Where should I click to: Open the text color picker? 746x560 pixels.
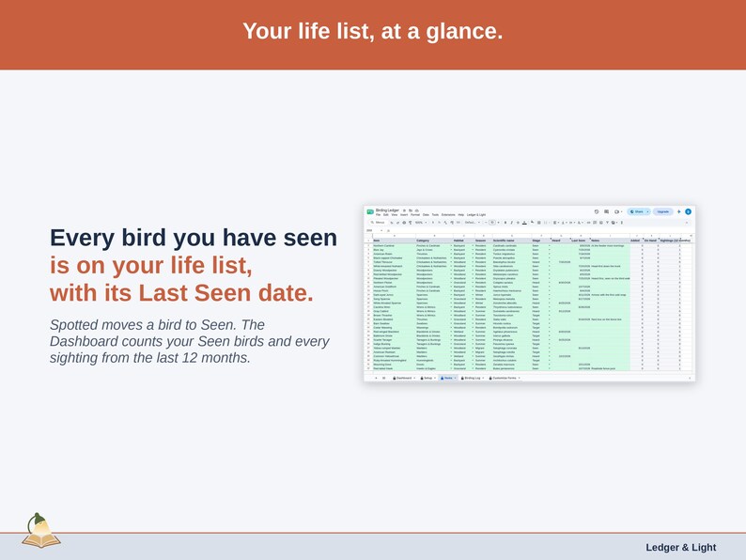point(524,223)
